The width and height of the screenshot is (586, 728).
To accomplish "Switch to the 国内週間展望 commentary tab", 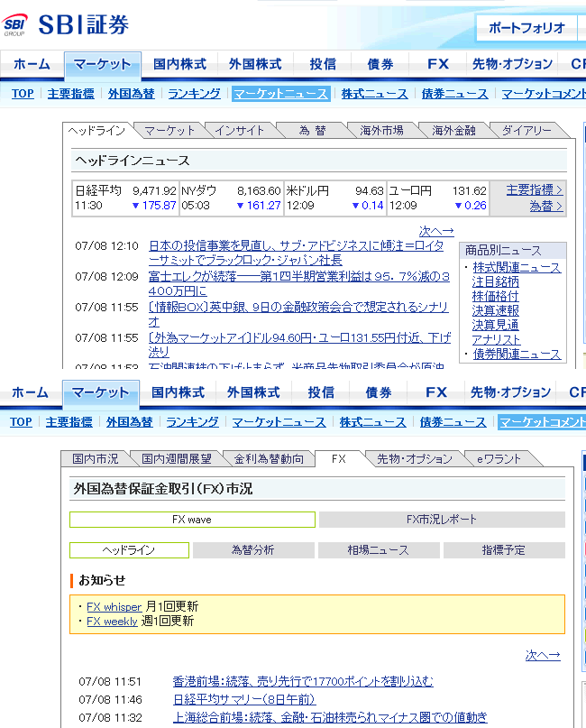I will click(177, 458).
